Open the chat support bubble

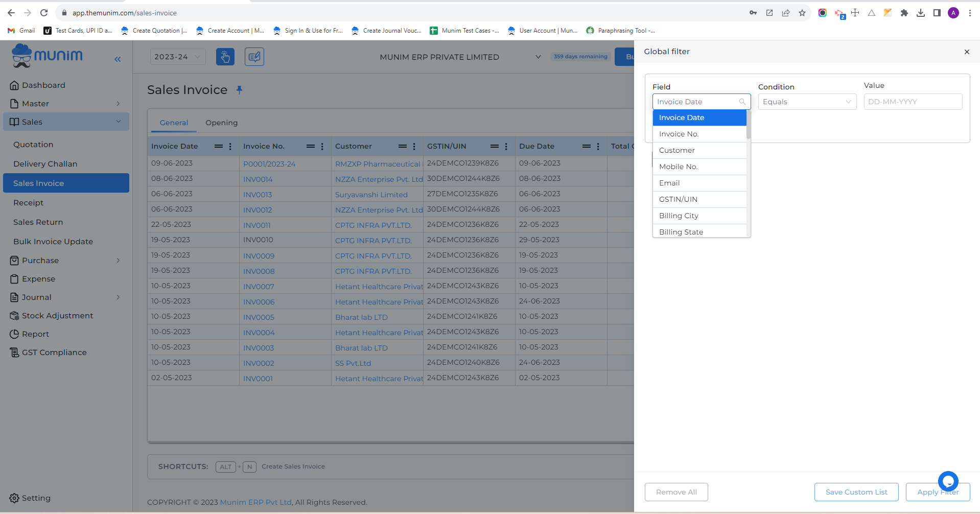(948, 481)
